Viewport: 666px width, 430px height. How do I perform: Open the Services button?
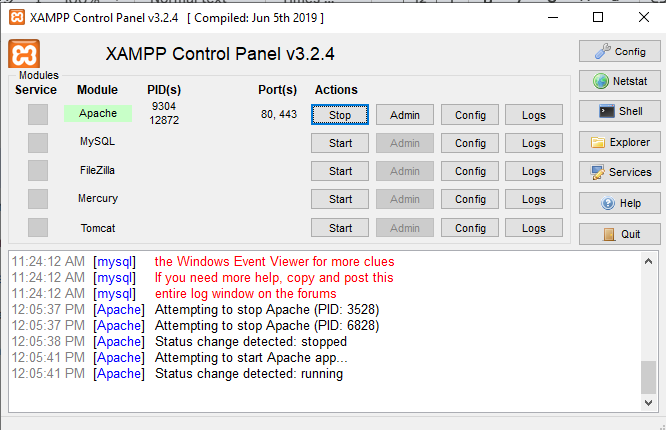point(620,172)
